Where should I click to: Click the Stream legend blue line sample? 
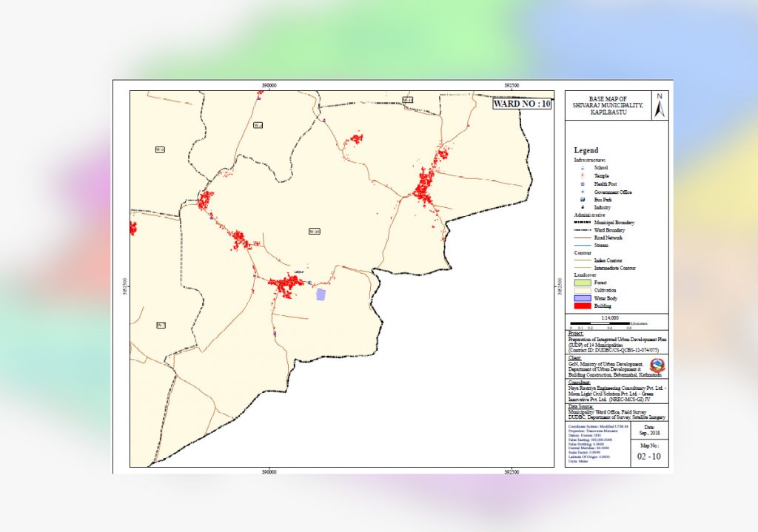(582, 246)
